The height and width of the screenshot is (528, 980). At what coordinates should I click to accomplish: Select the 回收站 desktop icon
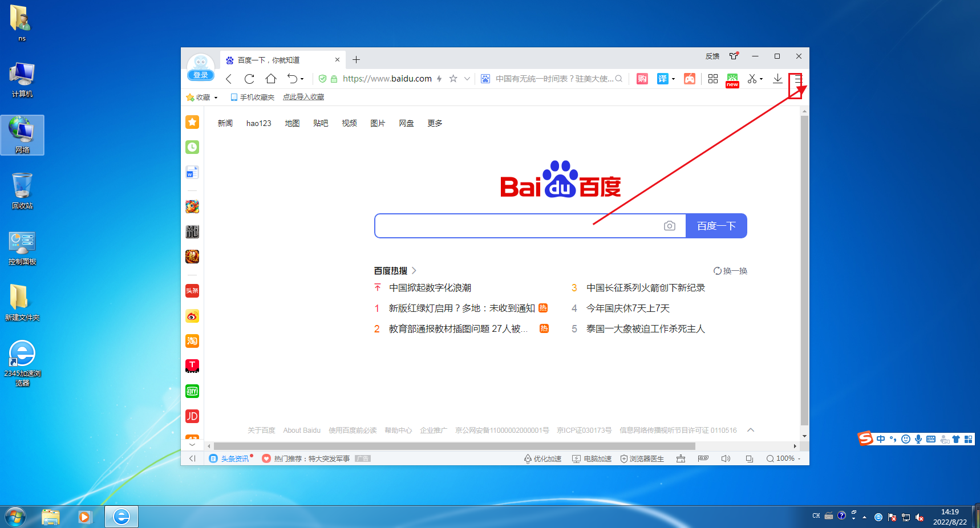point(22,191)
